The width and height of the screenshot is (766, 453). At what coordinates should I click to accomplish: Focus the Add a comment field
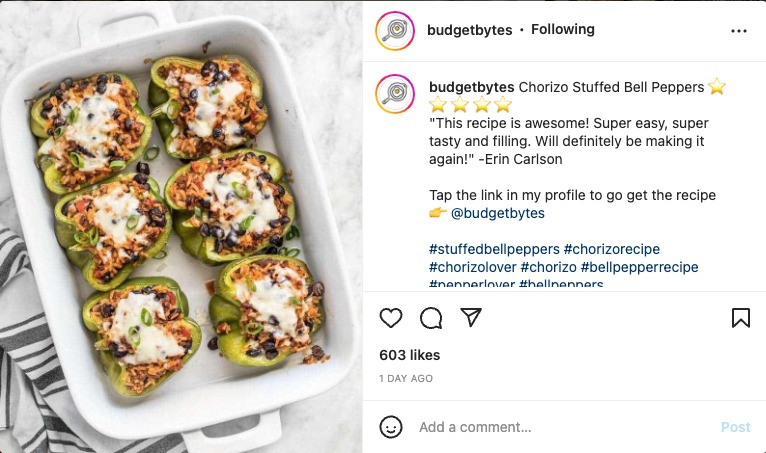[560, 427]
